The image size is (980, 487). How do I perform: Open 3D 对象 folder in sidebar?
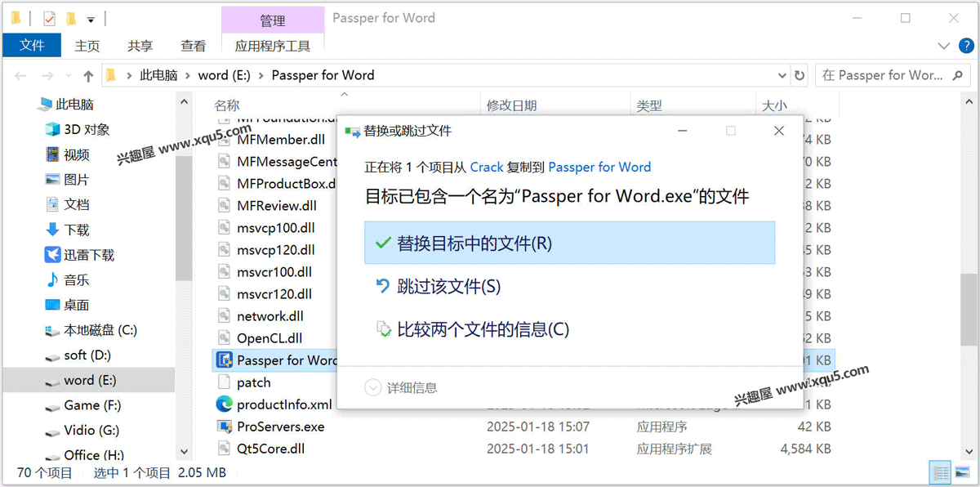(87, 129)
